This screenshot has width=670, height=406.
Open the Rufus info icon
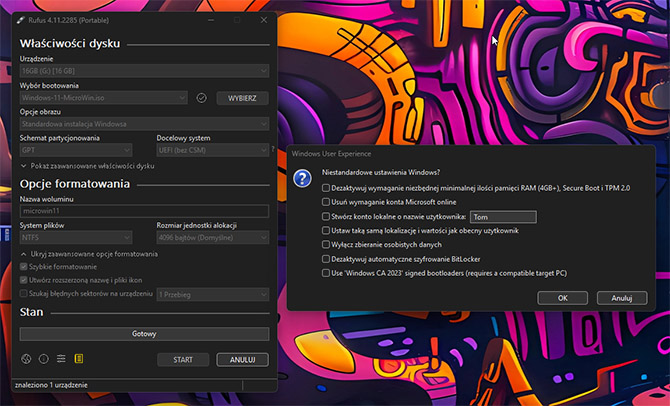pyautogui.click(x=44, y=359)
